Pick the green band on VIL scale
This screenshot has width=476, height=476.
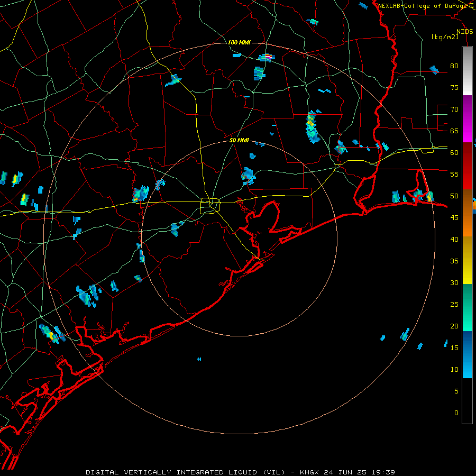(x=467, y=307)
